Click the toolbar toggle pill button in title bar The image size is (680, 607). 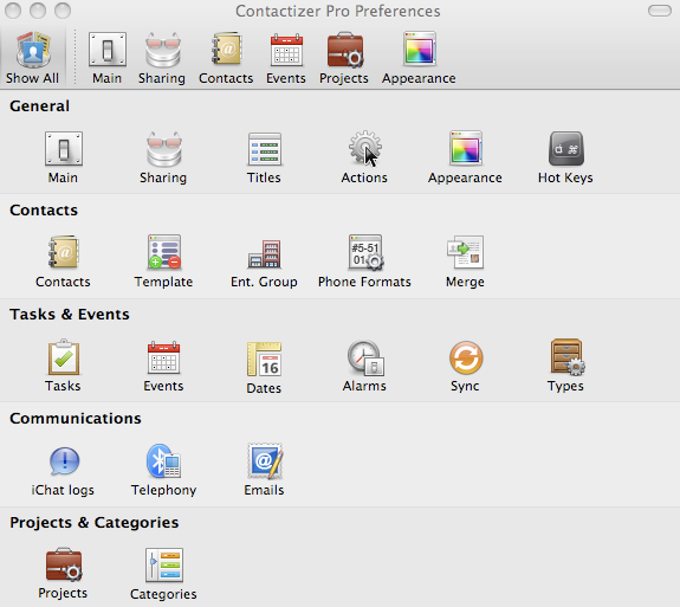point(660,10)
